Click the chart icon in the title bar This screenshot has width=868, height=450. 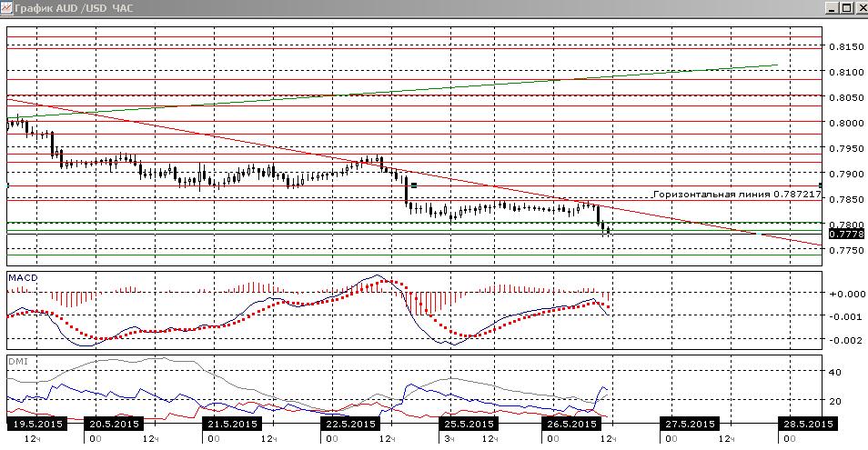pyautogui.click(x=6, y=8)
